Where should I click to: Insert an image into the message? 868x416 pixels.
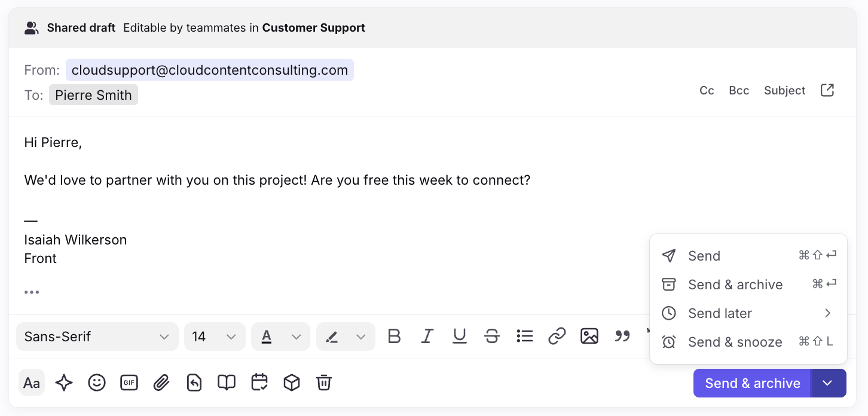tap(589, 336)
